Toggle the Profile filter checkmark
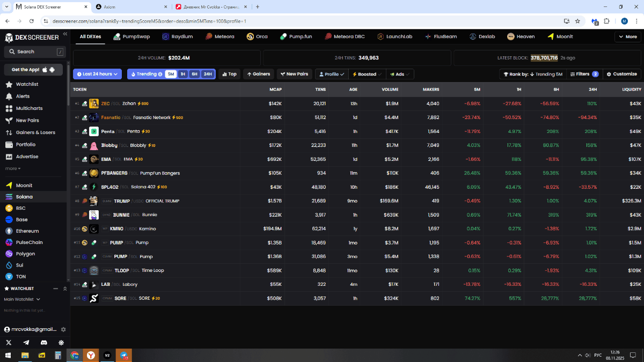Image resolution: width=644 pixels, height=362 pixels. (330, 74)
